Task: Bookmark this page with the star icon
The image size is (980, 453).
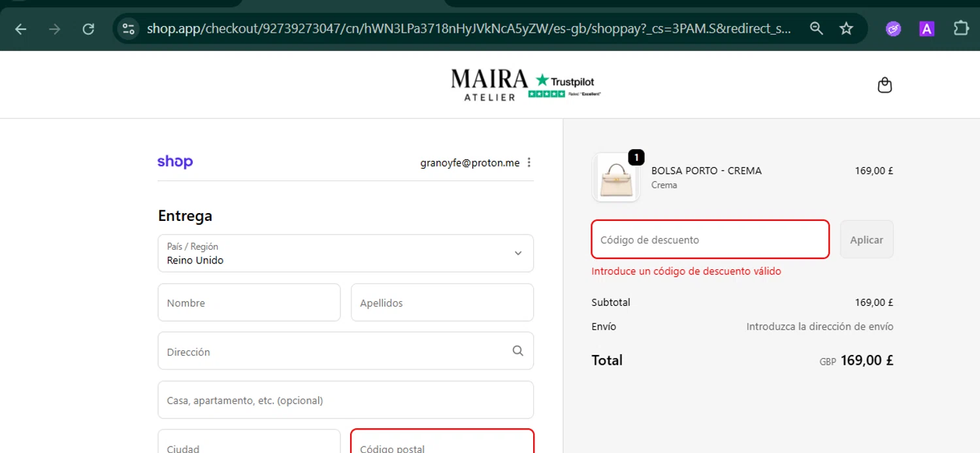Action: 847,28
